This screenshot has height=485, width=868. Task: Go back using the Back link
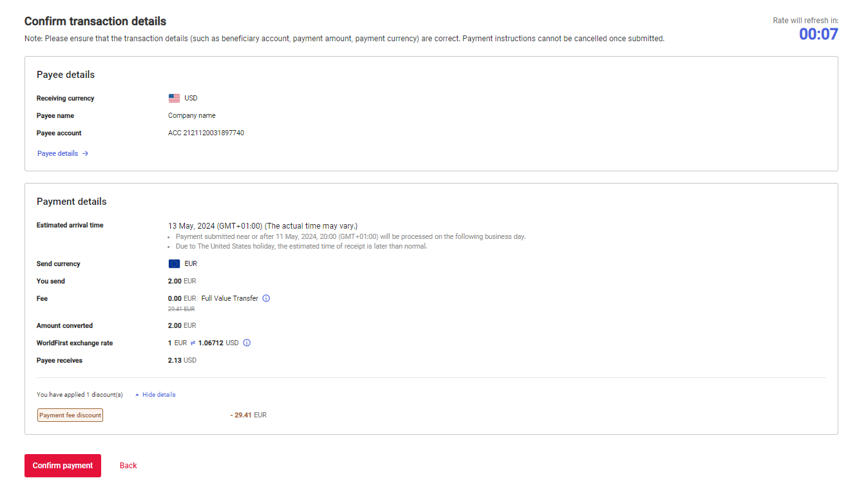[x=128, y=466]
